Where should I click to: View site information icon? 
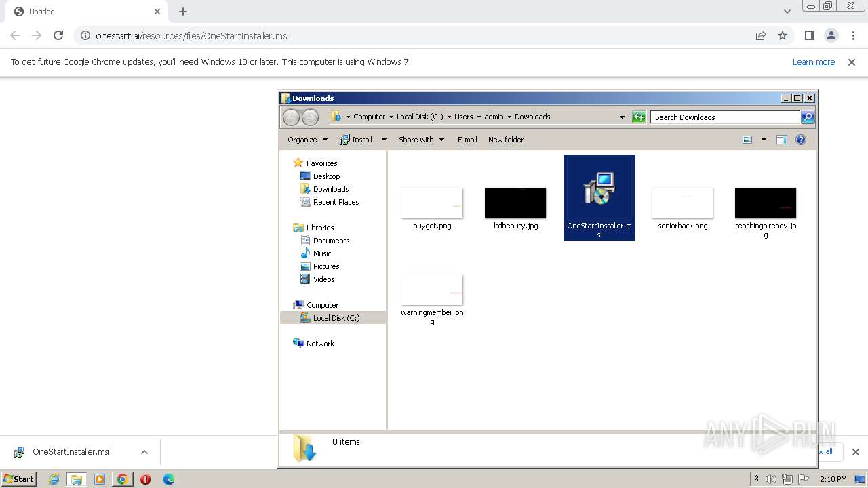pos(84,35)
